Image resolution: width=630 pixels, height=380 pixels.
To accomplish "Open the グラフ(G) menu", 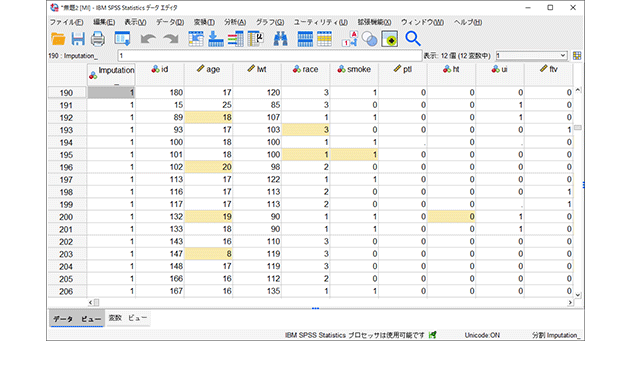I will tap(270, 22).
